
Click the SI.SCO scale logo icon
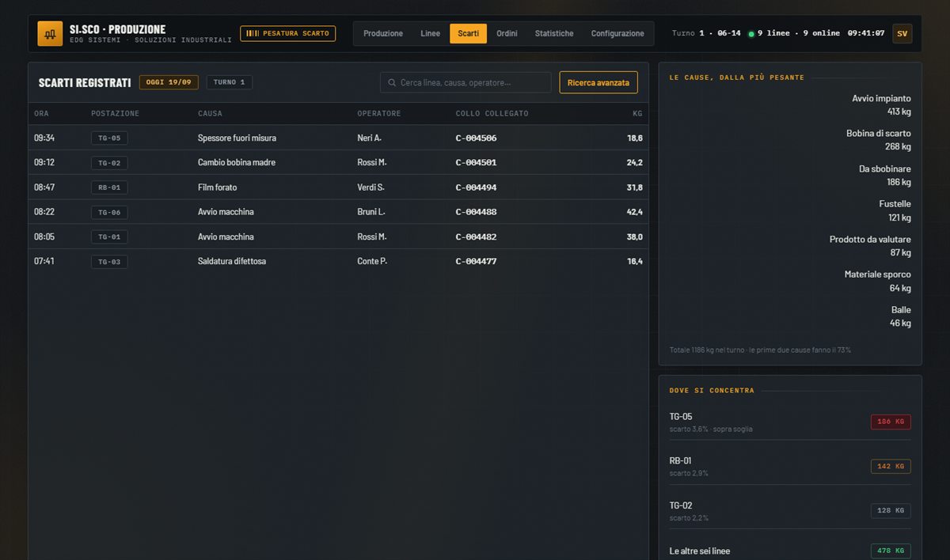(50, 33)
